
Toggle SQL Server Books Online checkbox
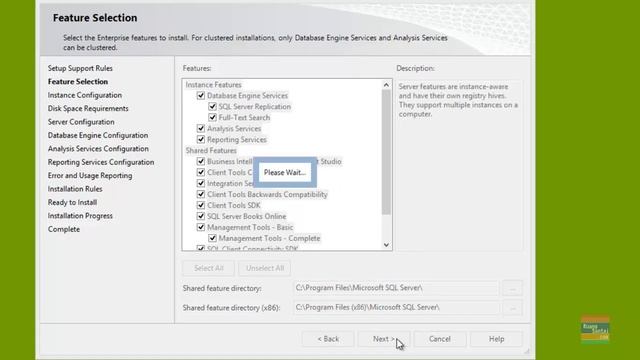coord(200,216)
